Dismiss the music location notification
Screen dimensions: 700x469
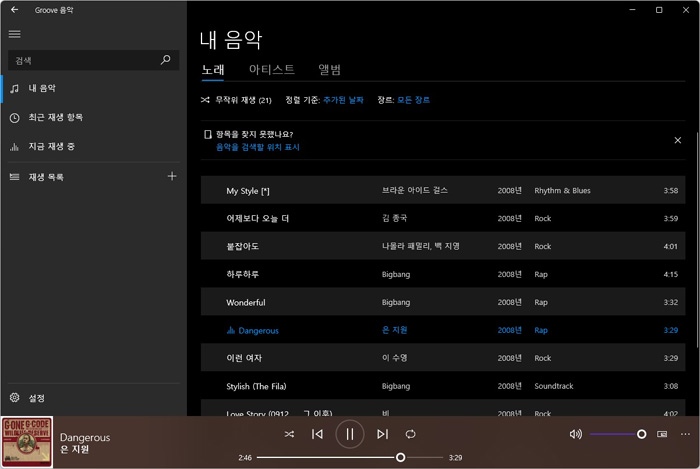pos(677,140)
